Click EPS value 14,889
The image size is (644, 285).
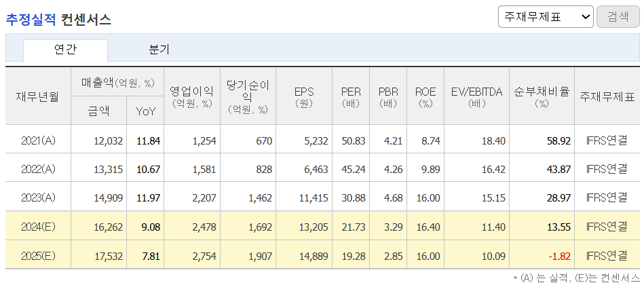click(314, 256)
